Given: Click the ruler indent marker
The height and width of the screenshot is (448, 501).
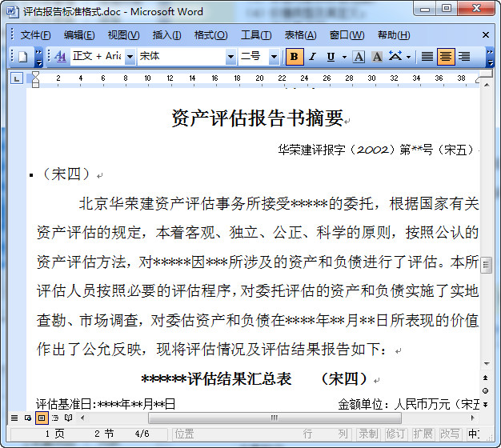Looking at the screenshot, I should [x=35, y=79].
